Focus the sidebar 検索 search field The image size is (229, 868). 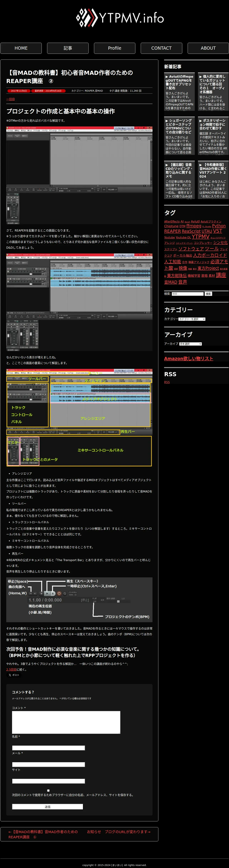tap(188, 294)
